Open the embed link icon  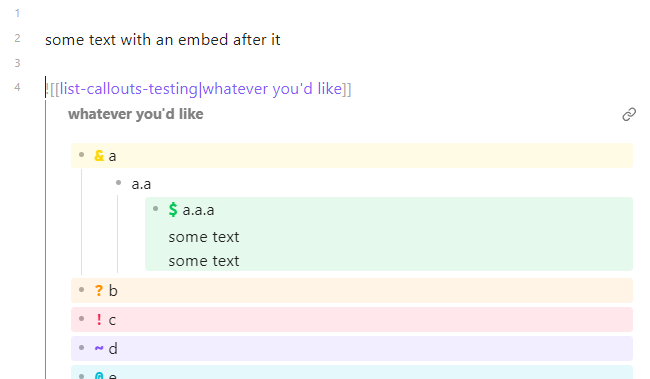(629, 114)
